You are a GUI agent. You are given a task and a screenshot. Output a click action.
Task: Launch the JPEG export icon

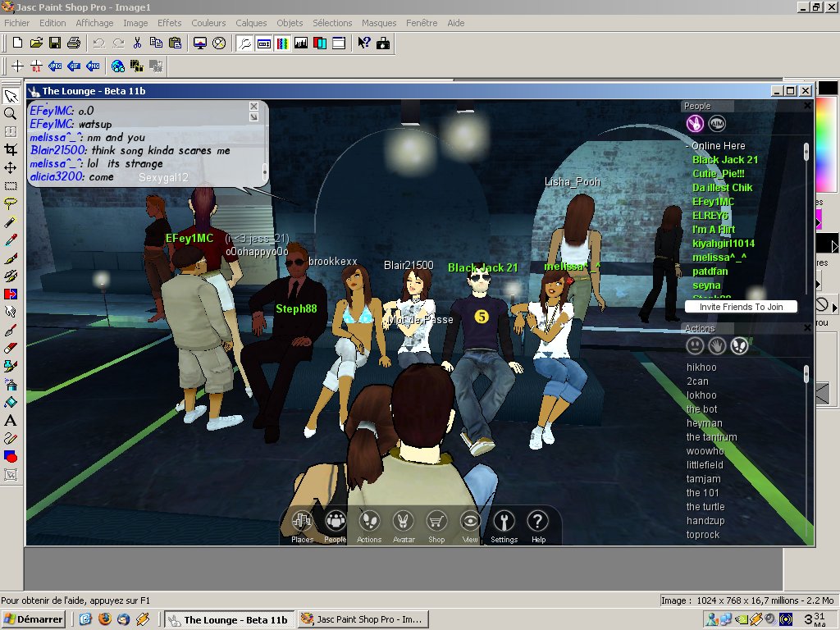pos(55,66)
